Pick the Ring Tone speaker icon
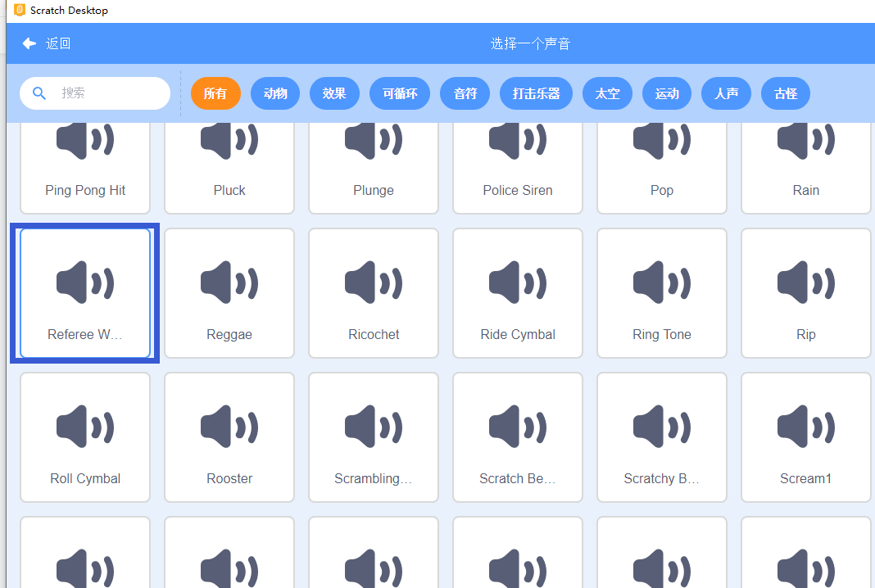This screenshot has width=875, height=588. [x=662, y=283]
